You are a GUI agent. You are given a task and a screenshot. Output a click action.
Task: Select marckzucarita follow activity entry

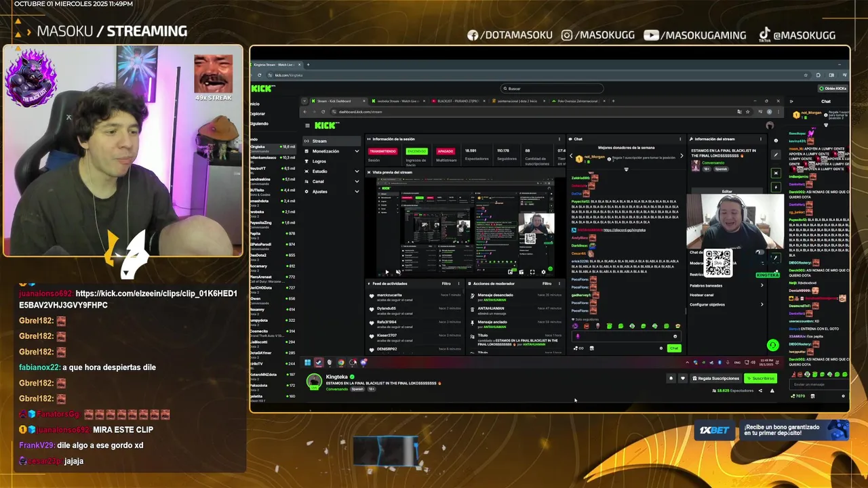pyautogui.click(x=415, y=297)
